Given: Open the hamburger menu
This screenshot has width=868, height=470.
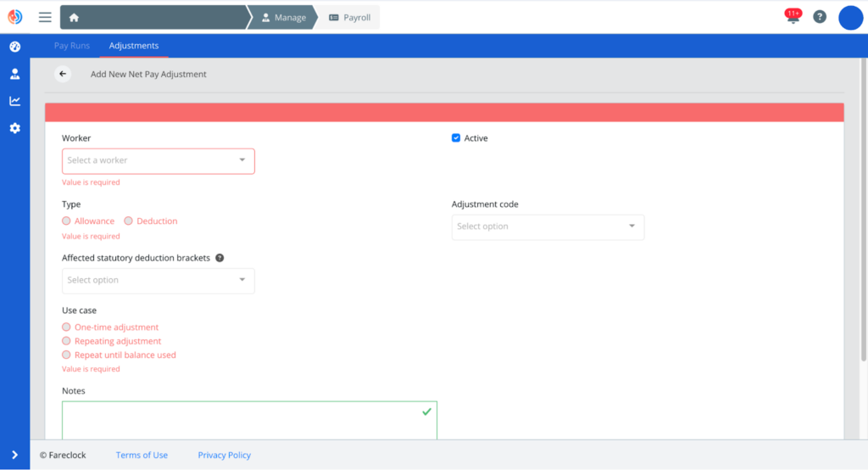Looking at the screenshot, I should pos(45,17).
